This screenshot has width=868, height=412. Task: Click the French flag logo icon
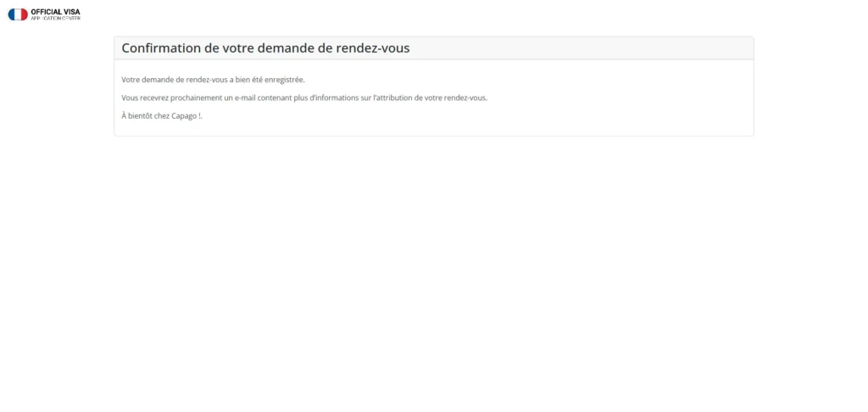[x=18, y=14]
